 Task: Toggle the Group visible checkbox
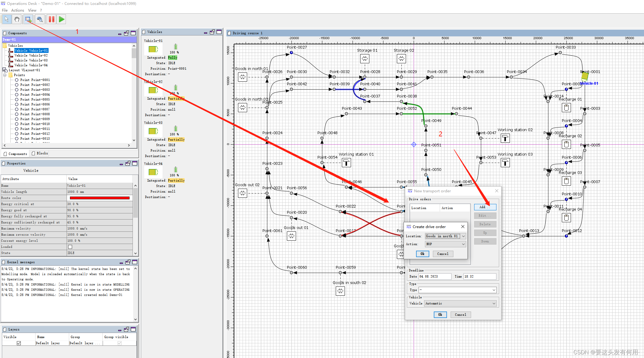(x=119, y=343)
